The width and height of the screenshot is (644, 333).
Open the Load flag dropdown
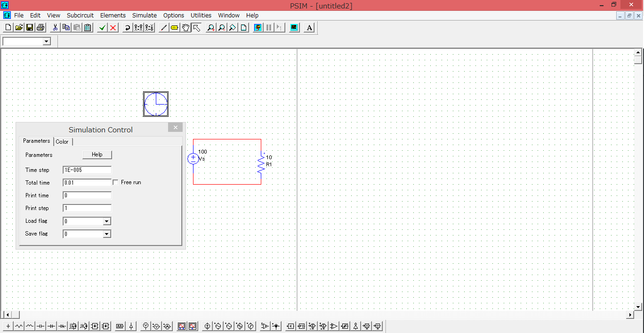pyautogui.click(x=106, y=221)
